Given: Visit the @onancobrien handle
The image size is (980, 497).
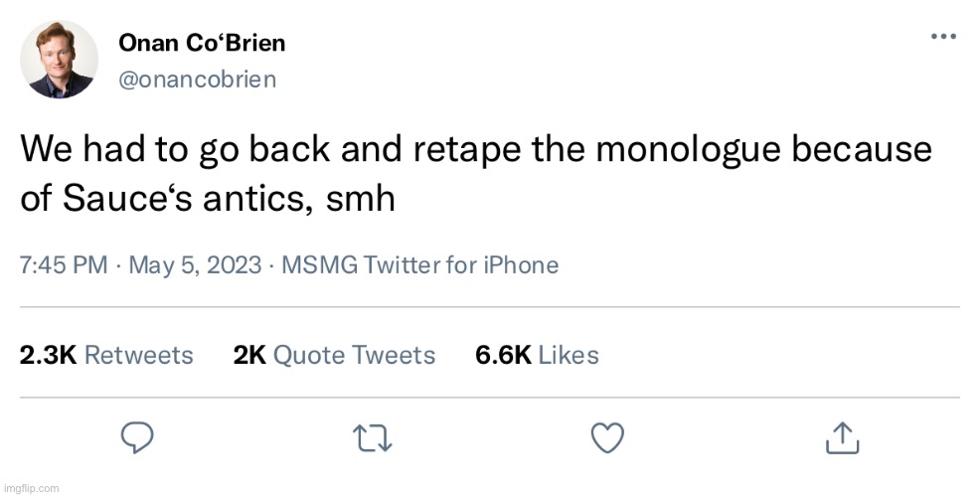Looking at the screenshot, I should (x=197, y=80).
